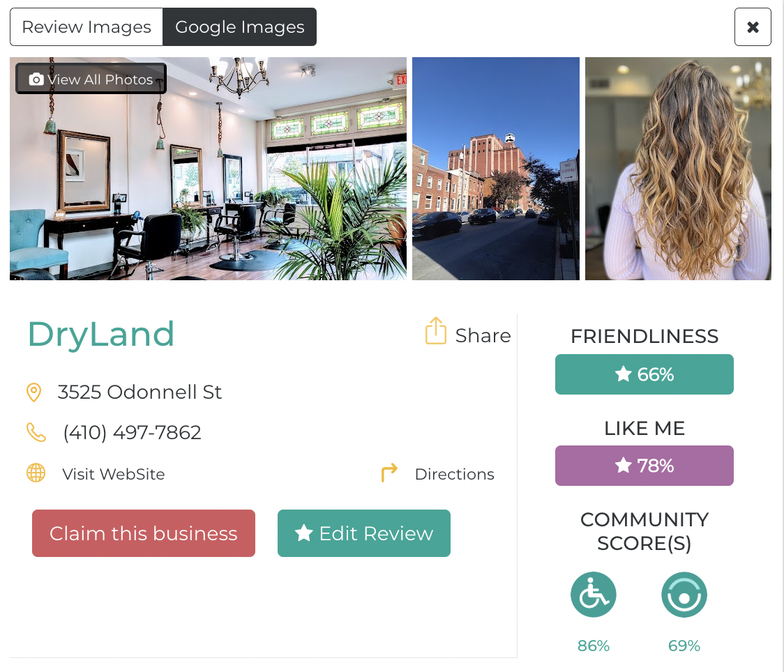The height and width of the screenshot is (672, 784).
Task: Click the orange phone icon
Action: [x=36, y=432]
